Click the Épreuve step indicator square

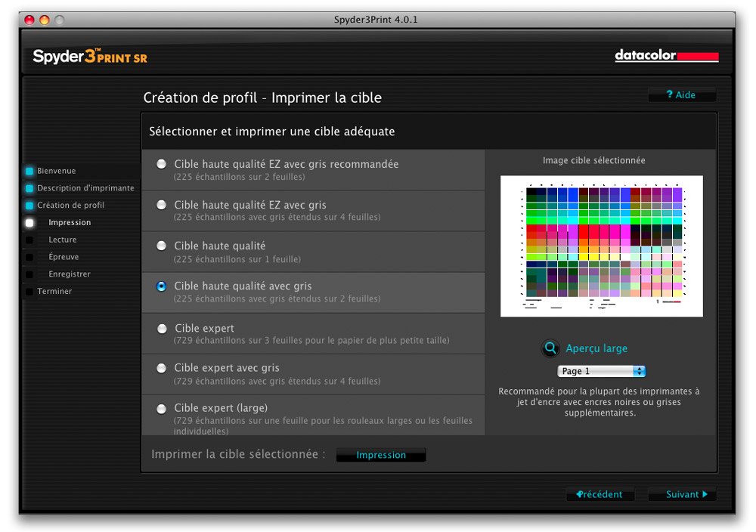pyautogui.click(x=29, y=258)
